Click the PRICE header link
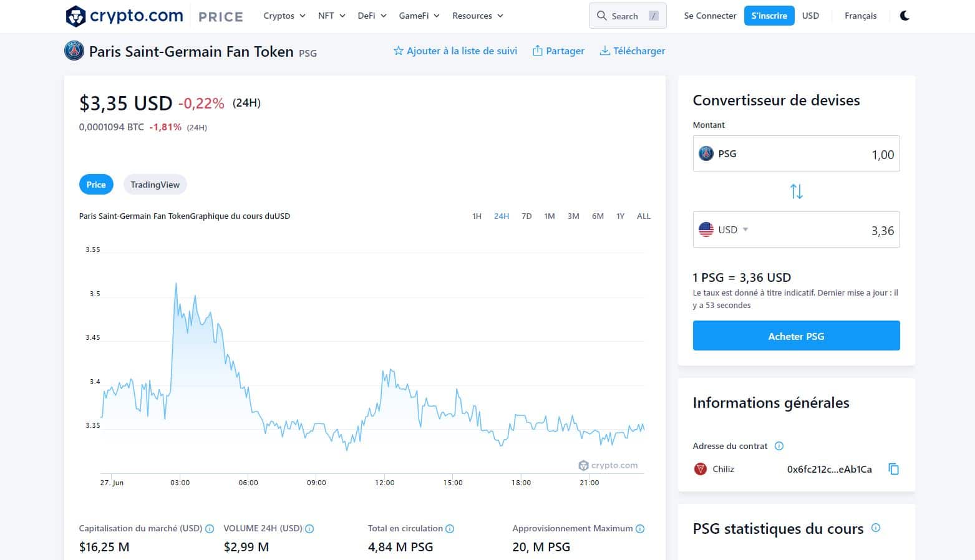Viewport: 975px width, 560px height. [221, 17]
